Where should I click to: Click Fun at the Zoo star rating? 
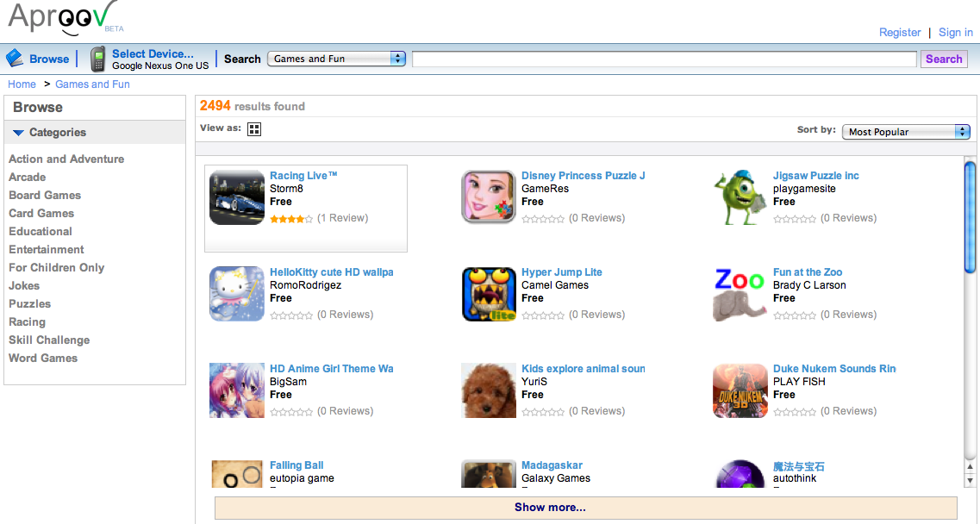795,315
